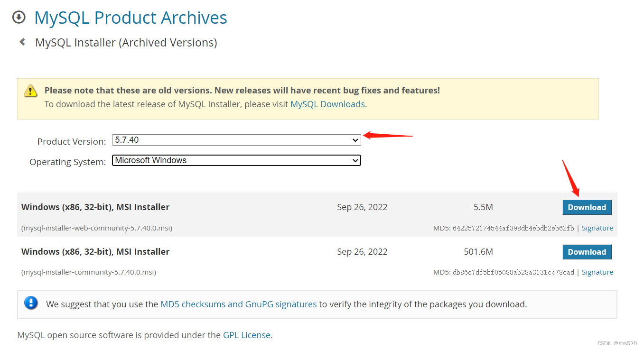Select filename mysql-installer-web-community-5.7.40.0.msi
The image size is (644, 350).
97,228
